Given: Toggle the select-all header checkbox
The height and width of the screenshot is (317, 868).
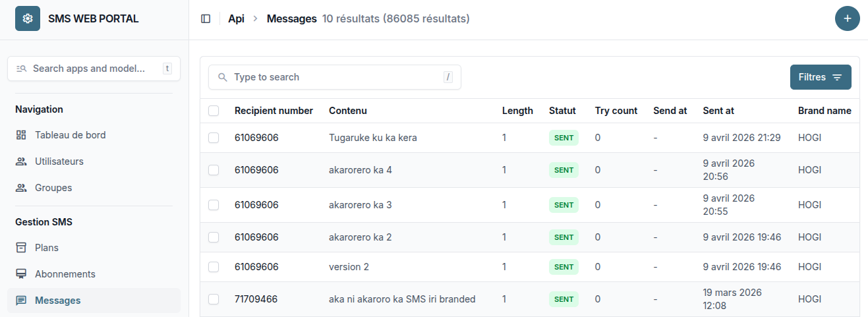Looking at the screenshot, I should (x=214, y=111).
